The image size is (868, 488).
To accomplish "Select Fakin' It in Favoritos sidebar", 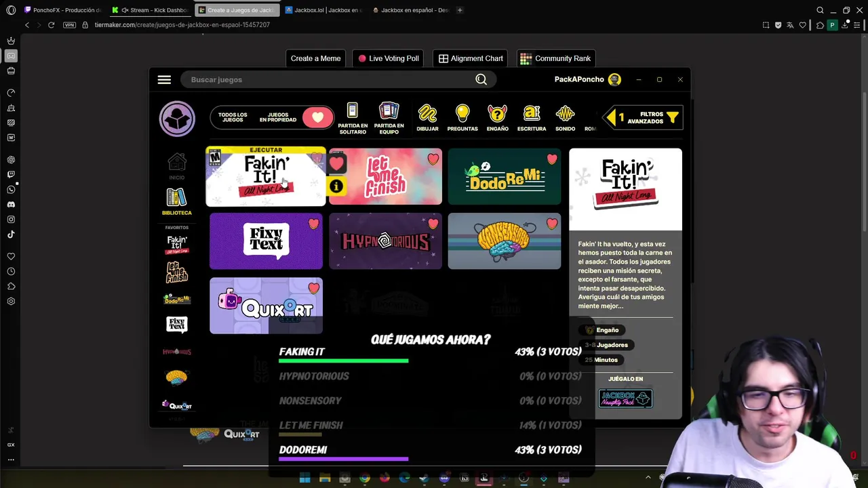I will pyautogui.click(x=177, y=245).
